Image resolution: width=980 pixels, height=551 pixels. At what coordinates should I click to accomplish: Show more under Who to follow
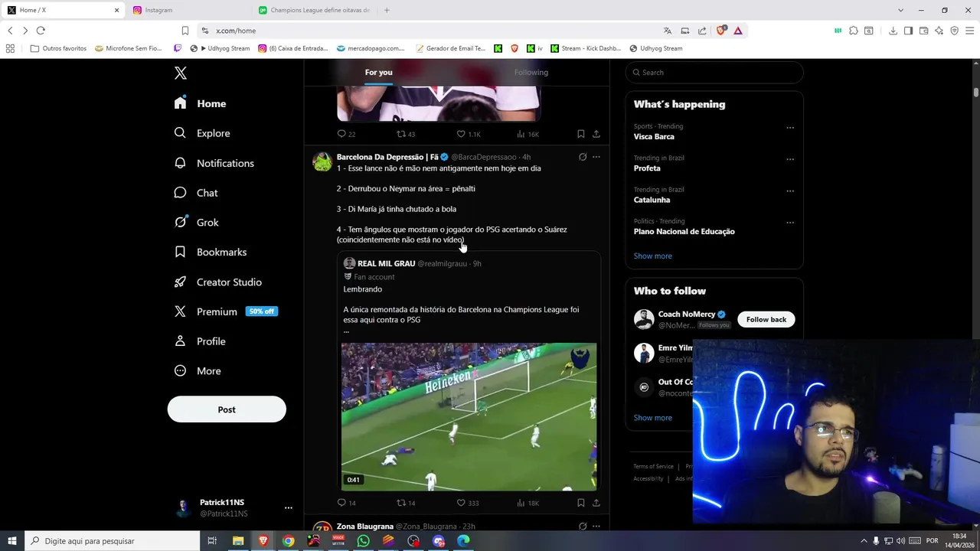(x=653, y=418)
